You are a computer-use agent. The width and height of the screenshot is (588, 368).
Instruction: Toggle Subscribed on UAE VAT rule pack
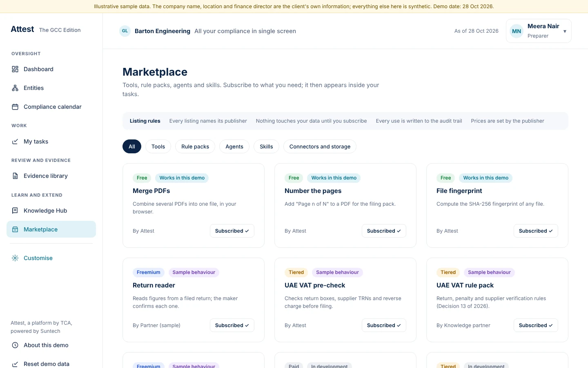536,325
